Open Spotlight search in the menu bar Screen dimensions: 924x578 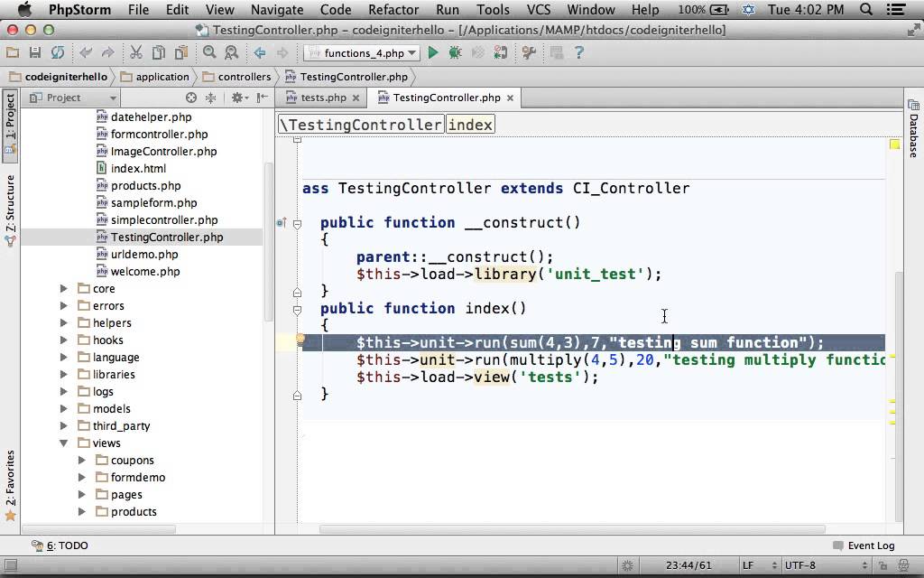pos(865,9)
